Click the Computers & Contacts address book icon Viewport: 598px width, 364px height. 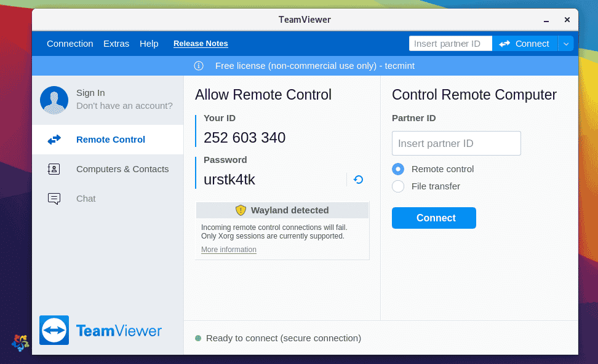tap(54, 169)
